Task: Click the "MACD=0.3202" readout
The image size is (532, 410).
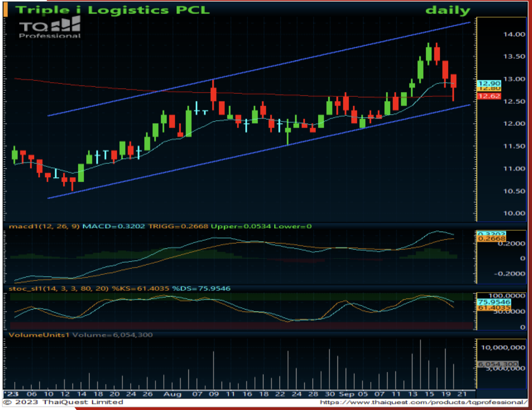Action: 114,227
